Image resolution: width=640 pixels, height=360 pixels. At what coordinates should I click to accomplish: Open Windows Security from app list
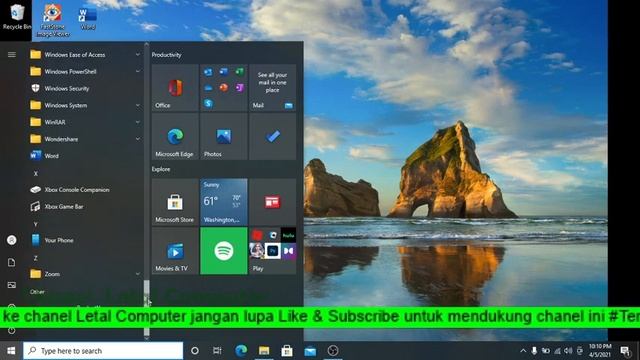point(86,88)
